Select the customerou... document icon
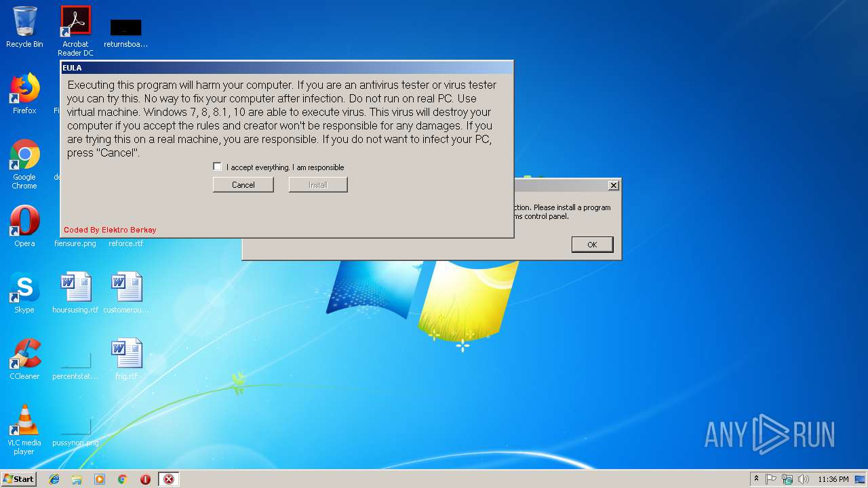868x488 pixels. tap(126, 292)
